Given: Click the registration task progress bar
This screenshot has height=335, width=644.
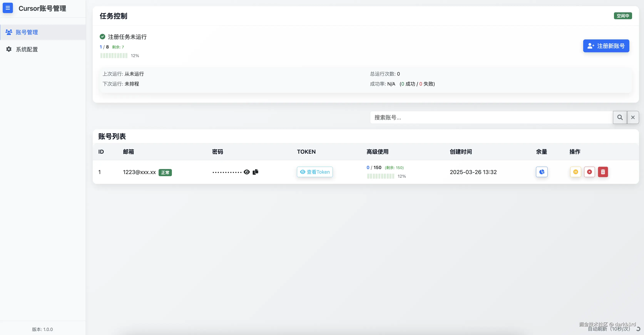Looking at the screenshot, I should pyautogui.click(x=114, y=56).
